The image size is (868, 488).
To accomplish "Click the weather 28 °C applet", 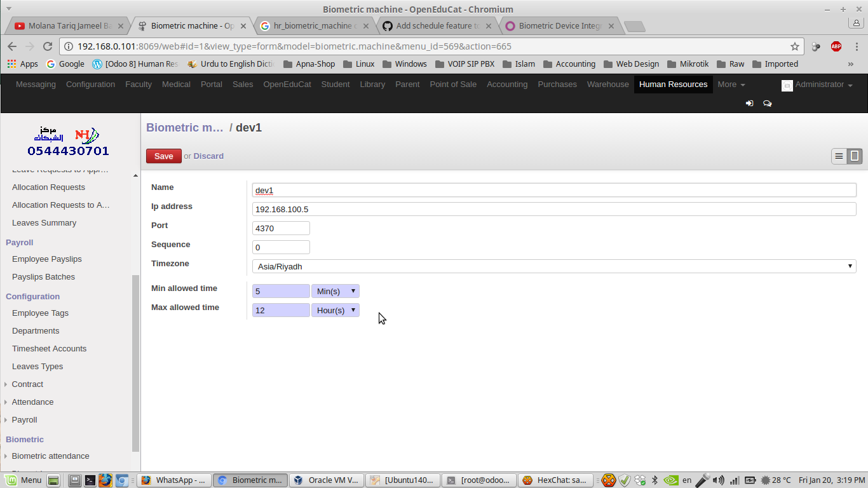I will (x=776, y=480).
